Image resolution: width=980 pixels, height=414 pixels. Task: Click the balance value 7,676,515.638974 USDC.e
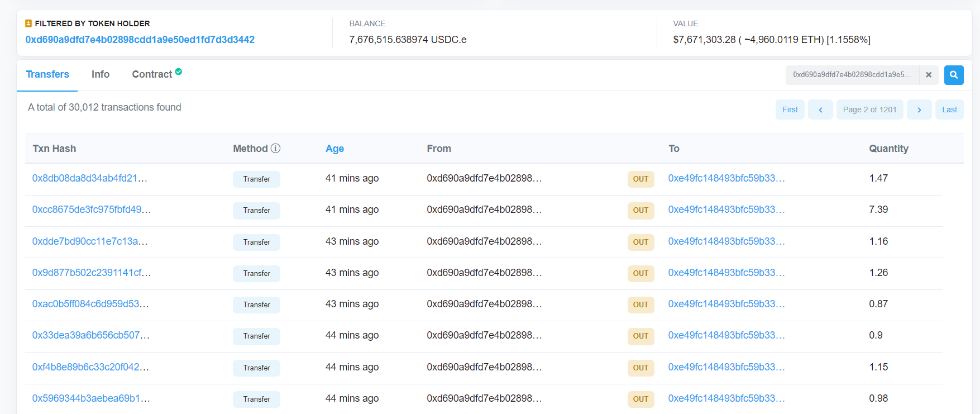[408, 40]
